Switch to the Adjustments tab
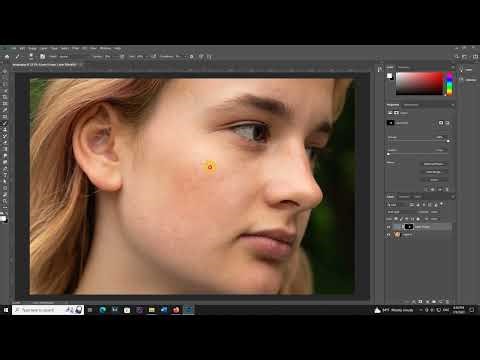Viewport: 480px width, 360px height. tap(411, 105)
